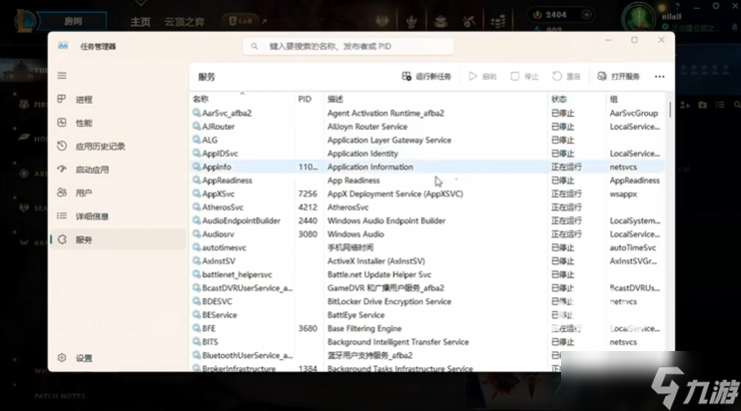Select the BEService service row
This screenshot has height=411, width=741.
click(x=427, y=315)
